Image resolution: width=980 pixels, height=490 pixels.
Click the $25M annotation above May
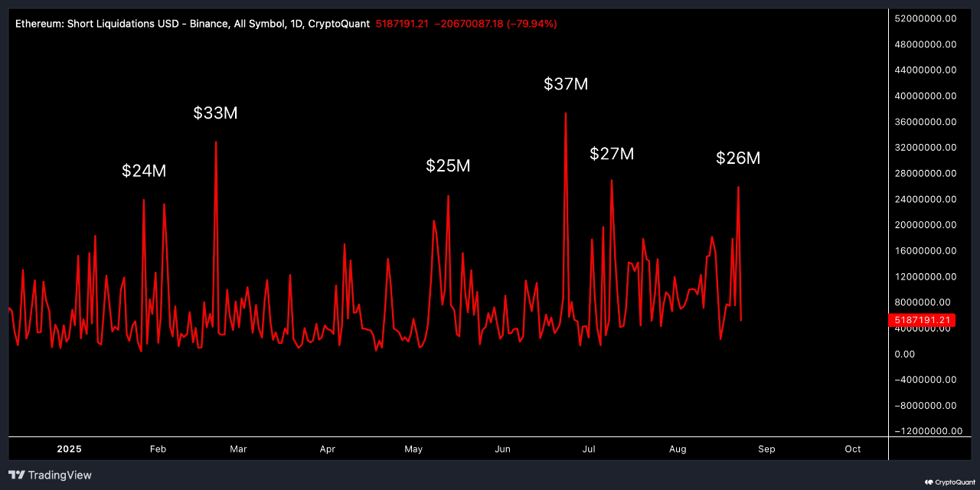coord(448,165)
